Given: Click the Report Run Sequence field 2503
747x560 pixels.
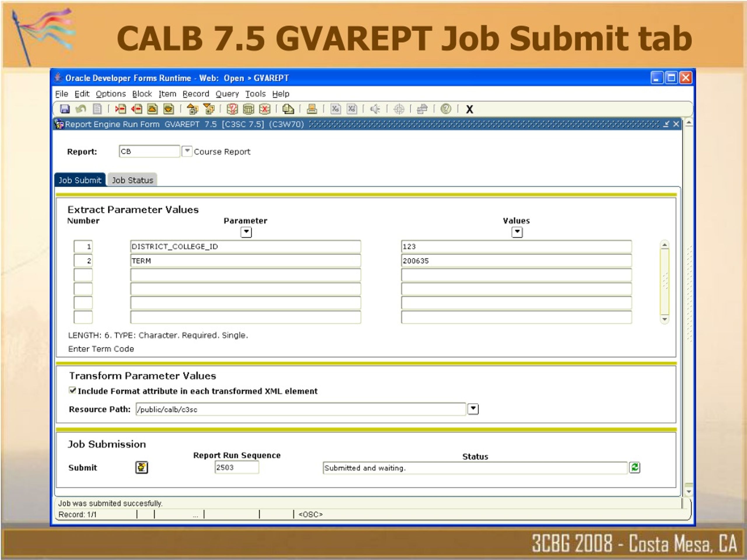Looking at the screenshot, I should point(237,468).
